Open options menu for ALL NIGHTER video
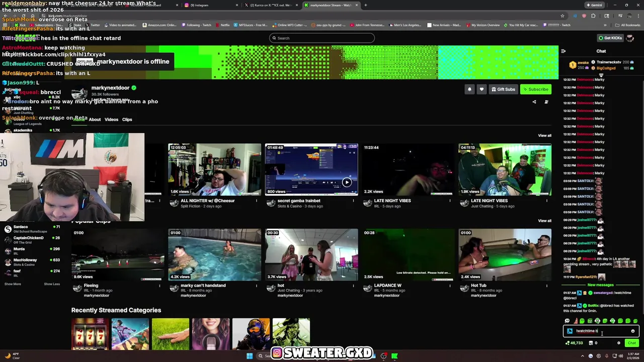The height and width of the screenshot is (362, 644). click(x=257, y=201)
